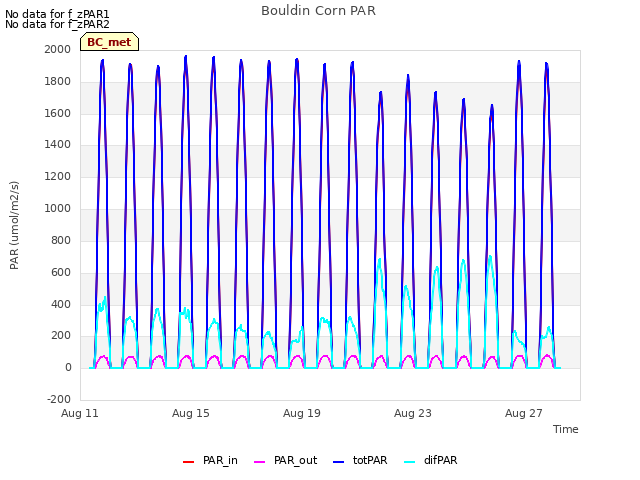Click the Time axis title
The image size is (640, 480).
coord(566,429)
